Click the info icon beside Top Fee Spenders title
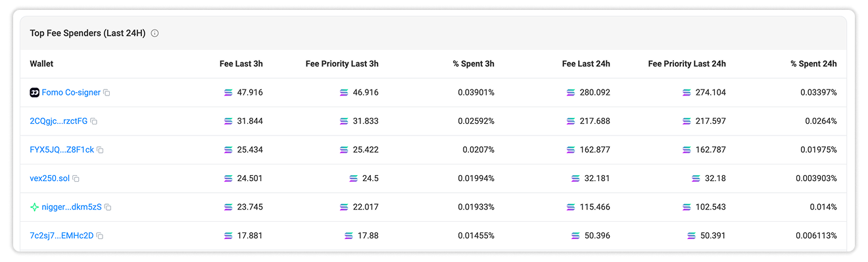 click(155, 33)
